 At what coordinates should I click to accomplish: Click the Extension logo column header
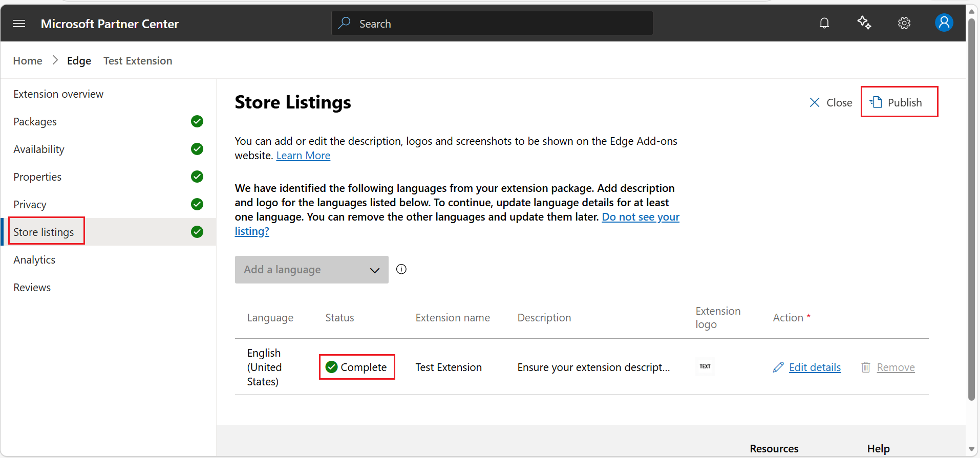718,318
